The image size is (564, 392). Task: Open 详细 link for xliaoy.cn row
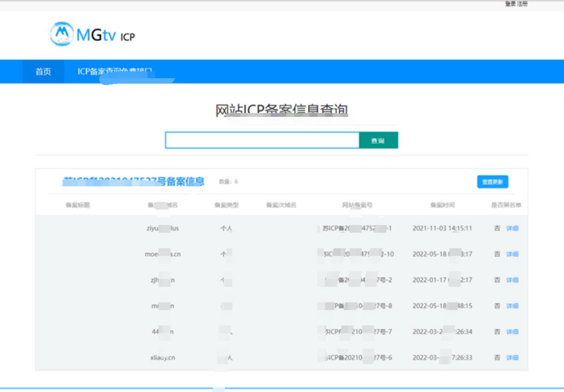[x=512, y=357]
